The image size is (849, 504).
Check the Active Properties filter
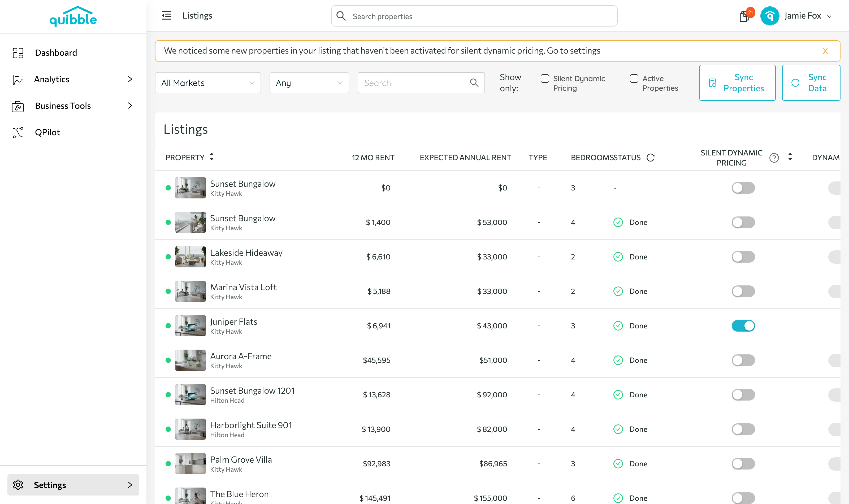pyautogui.click(x=634, y=79)
